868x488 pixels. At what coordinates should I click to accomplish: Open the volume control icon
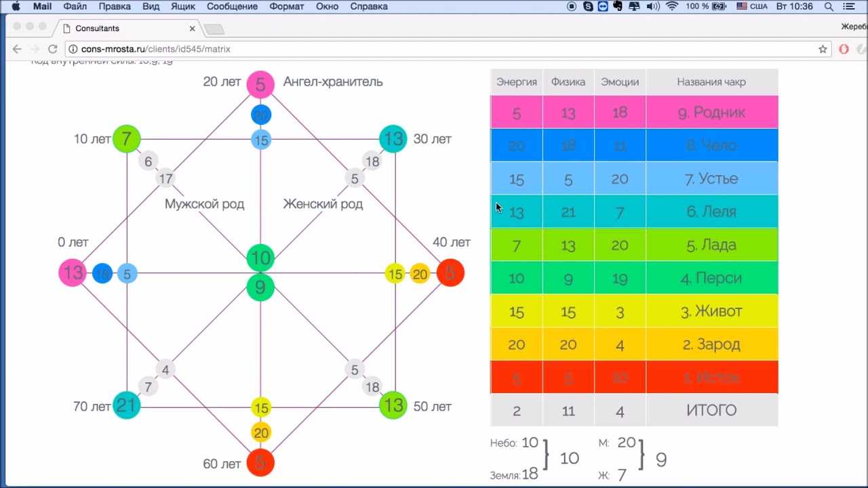coord(653,6)
